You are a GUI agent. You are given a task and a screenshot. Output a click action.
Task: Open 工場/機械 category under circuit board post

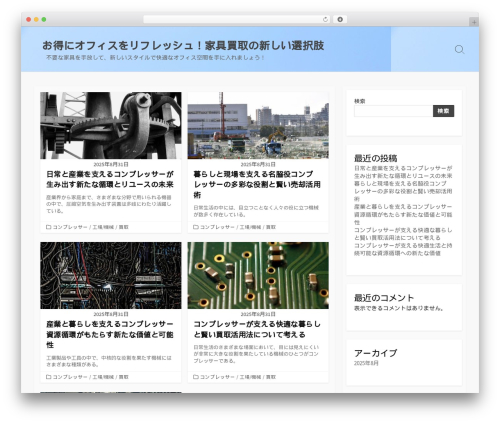(x=250, y=377)
